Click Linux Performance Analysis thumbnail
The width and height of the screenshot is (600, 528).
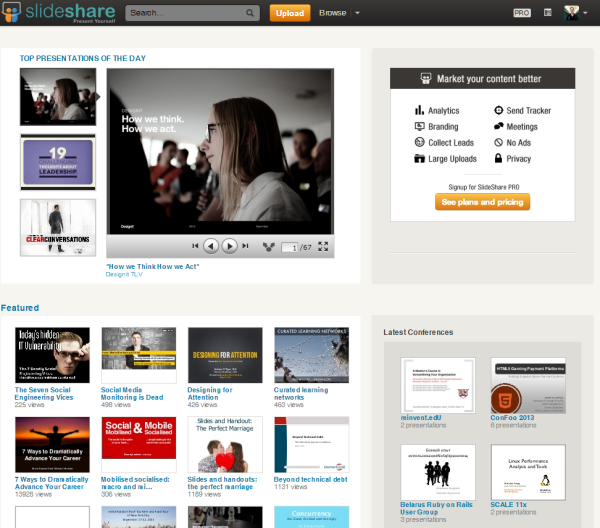pos(528,472)
